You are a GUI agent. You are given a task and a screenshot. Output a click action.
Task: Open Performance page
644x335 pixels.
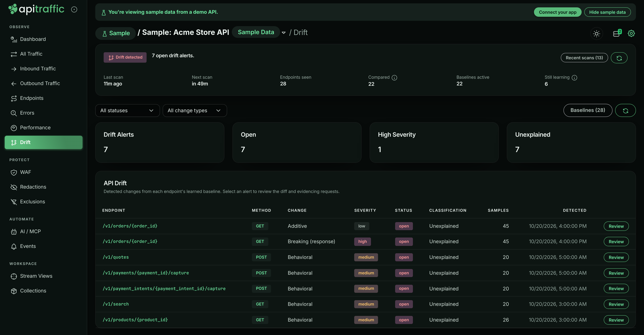[x=43, y=128]
